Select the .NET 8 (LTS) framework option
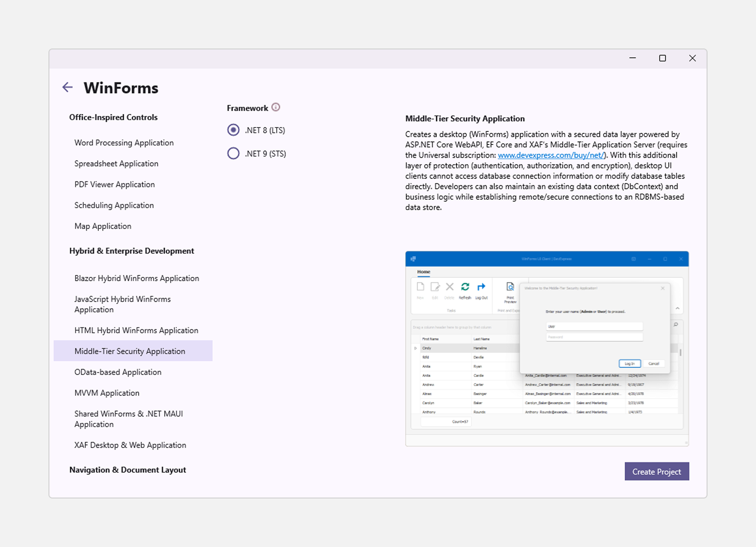Viewport: 756px width, 547px height. (x=233, y=130)
